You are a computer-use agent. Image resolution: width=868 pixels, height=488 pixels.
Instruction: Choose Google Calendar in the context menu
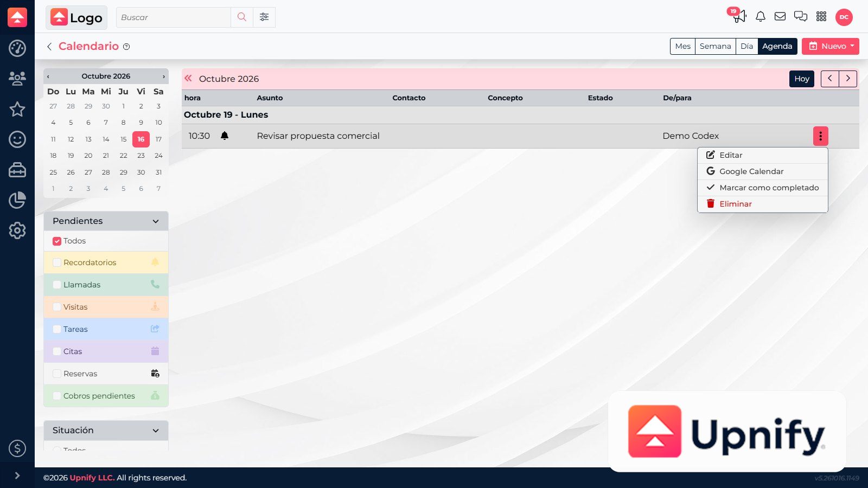pos(763,171)
